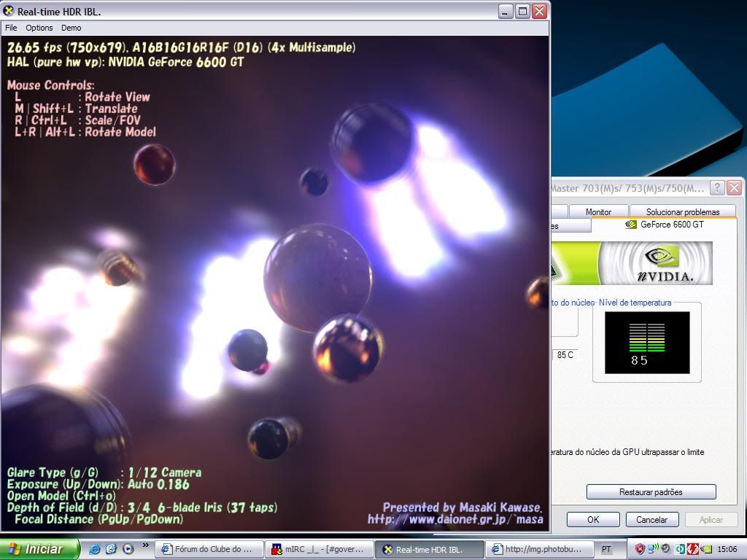
Task: Switch to the Solucionar problemas tab
Action: click(x=683, y=212)
